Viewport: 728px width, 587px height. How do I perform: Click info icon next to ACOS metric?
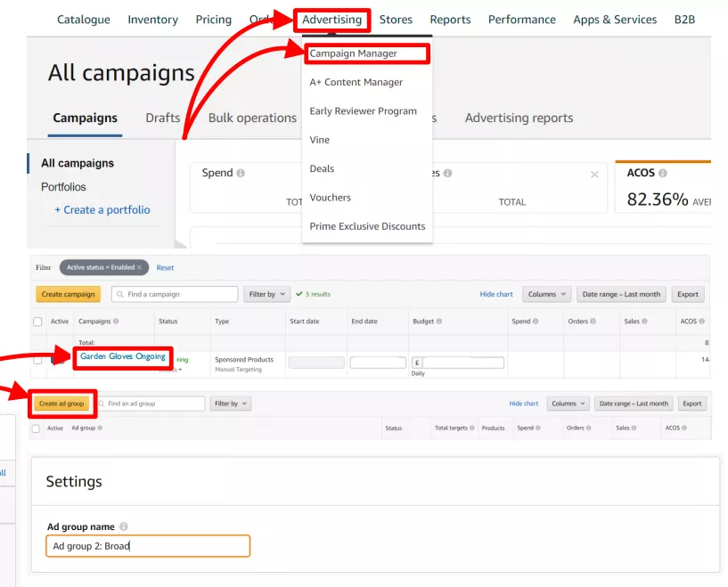coord(663,173)
